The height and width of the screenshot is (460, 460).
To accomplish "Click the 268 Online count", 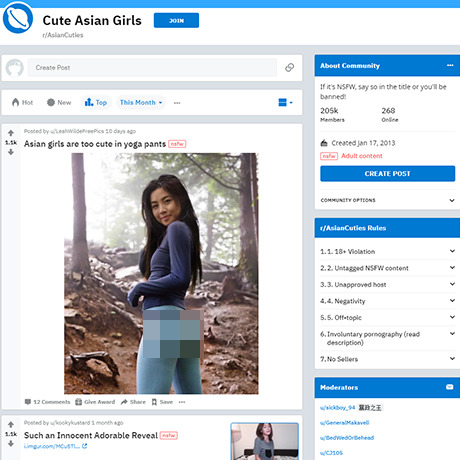I will coord(390,114).
